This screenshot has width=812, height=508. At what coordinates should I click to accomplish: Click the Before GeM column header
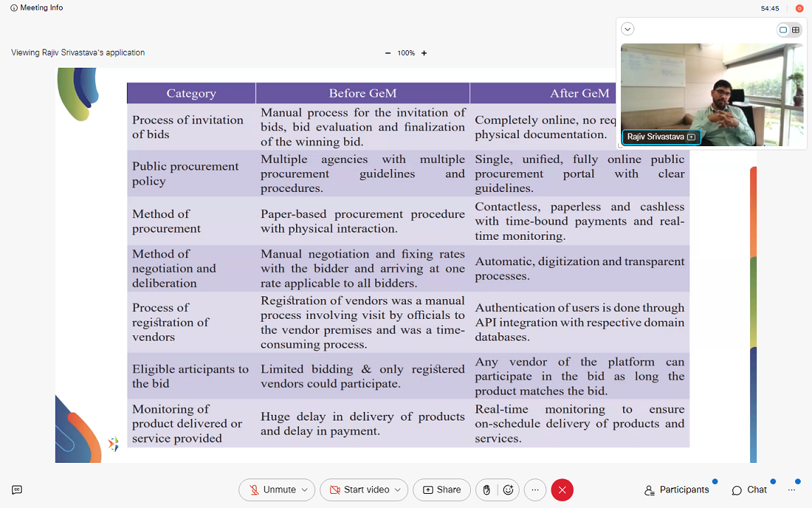[x=362, y=93]
